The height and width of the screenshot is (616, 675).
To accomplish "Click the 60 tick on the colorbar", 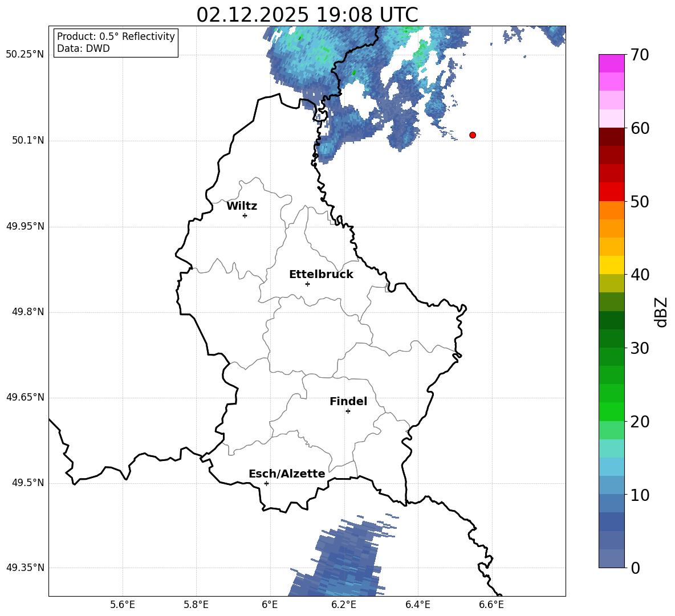I will pyautogui.click(x=639, y=128).
